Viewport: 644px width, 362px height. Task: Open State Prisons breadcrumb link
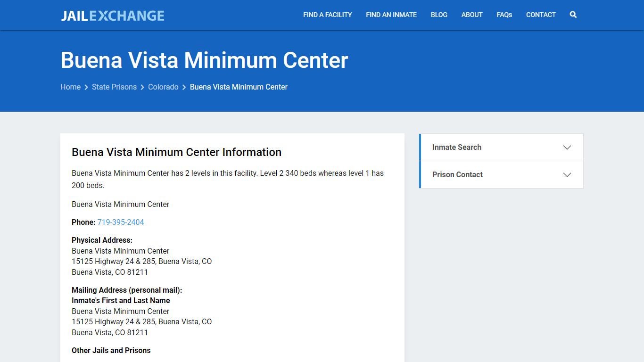[x=114, y=87]
